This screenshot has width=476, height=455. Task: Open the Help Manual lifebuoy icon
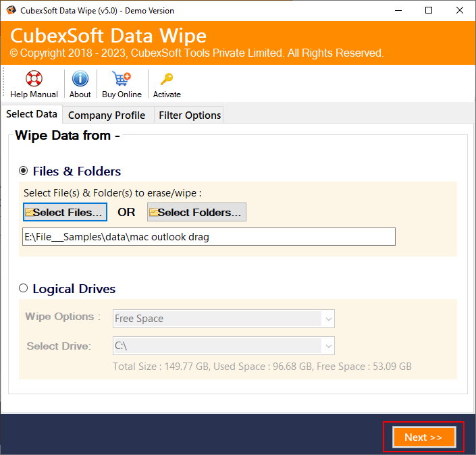click(34, 79)
